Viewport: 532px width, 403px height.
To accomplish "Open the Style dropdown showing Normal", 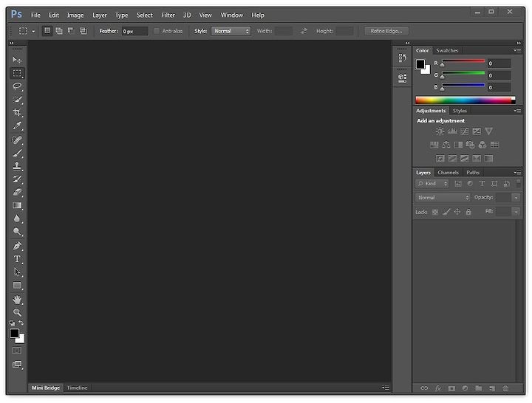I will [231, 31].
